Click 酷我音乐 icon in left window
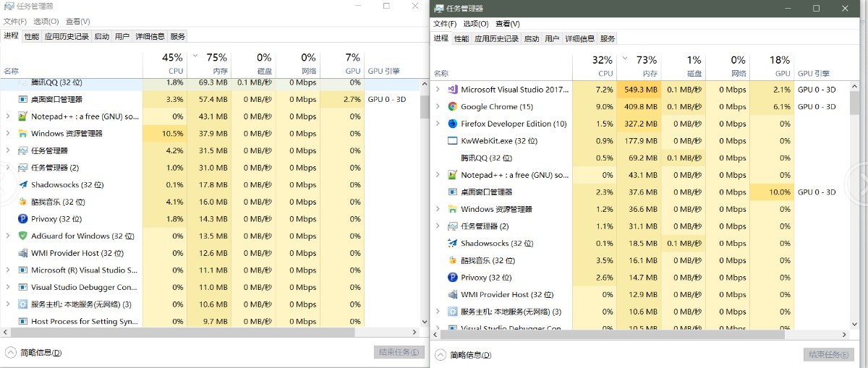This screenshot has width=868, height=368. coord(23,202)
